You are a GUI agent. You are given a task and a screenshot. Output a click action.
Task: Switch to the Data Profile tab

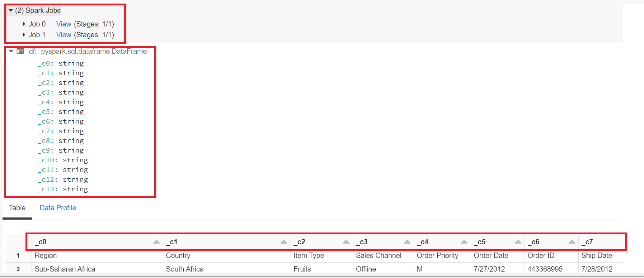[58, 208]
